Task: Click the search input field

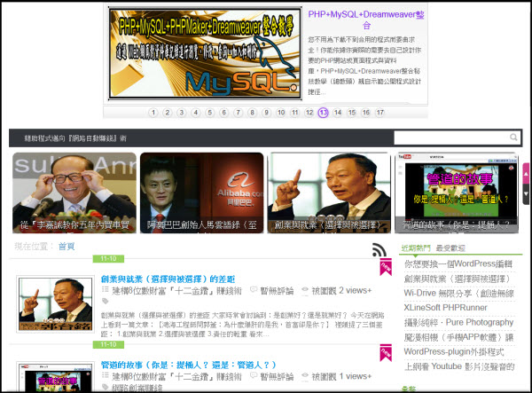Action: (x=449, y=138)
